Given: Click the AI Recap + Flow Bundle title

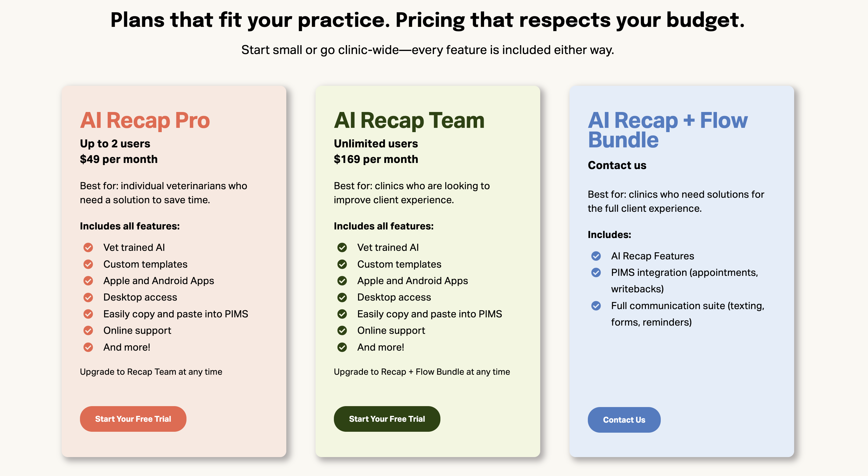Looking at the screenshot, I should 667,130.
